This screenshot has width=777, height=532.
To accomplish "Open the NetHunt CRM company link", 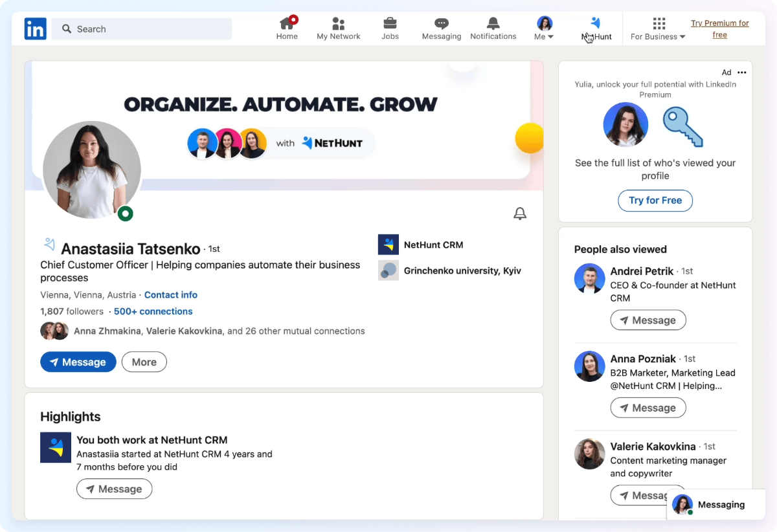I will tap(434, 245).
